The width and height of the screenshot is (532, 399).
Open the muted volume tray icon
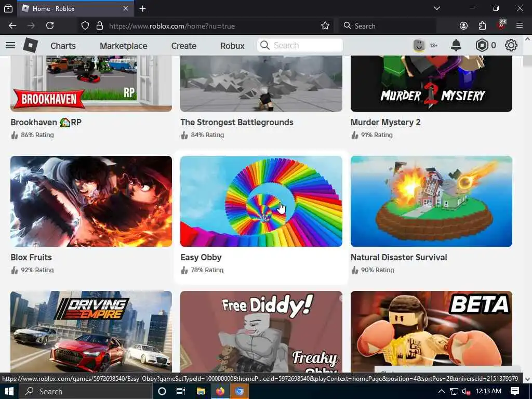click(467, 392)
